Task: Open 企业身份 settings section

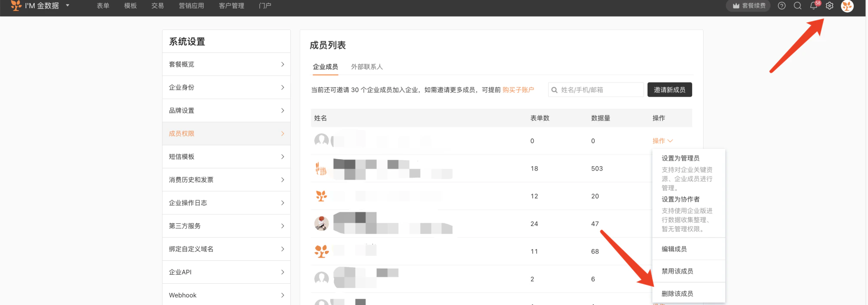Action: (227, 87)
